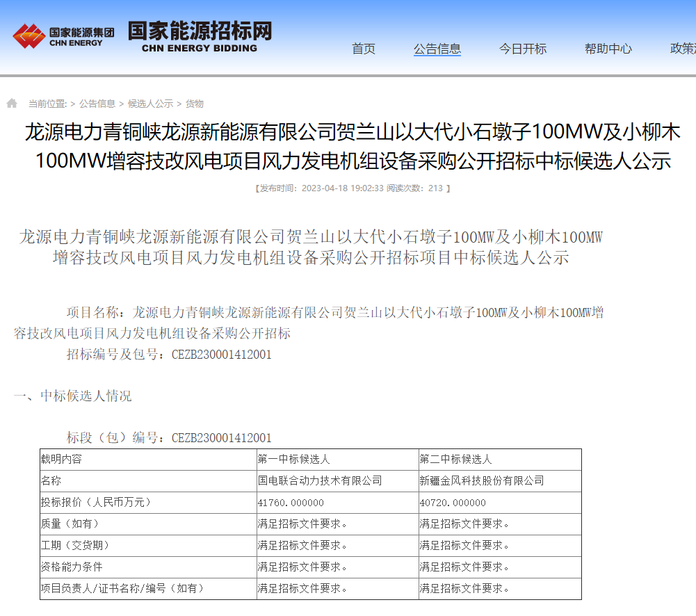This screenshot has height=616, width=696.
Task: Click the 项目名称 paragraph text
Action: pos(309,323)
